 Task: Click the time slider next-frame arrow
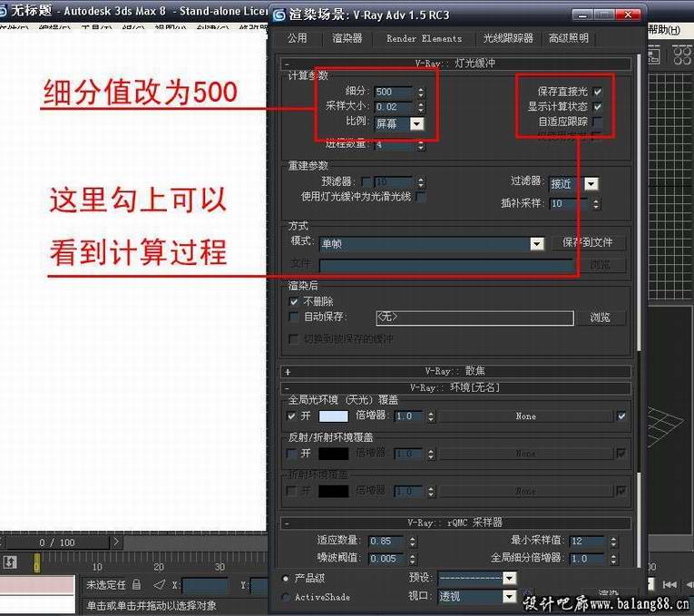coord(116,543)
